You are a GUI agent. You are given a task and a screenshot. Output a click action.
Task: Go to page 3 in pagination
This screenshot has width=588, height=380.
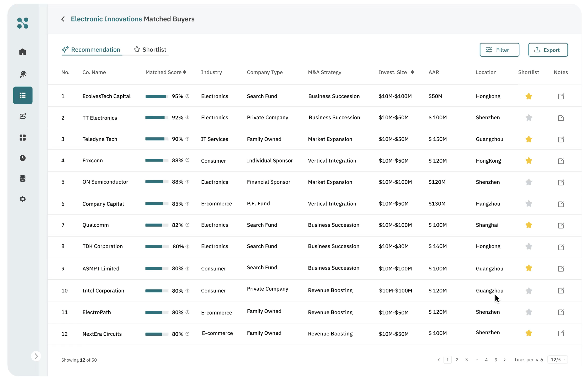coord(466,360)
